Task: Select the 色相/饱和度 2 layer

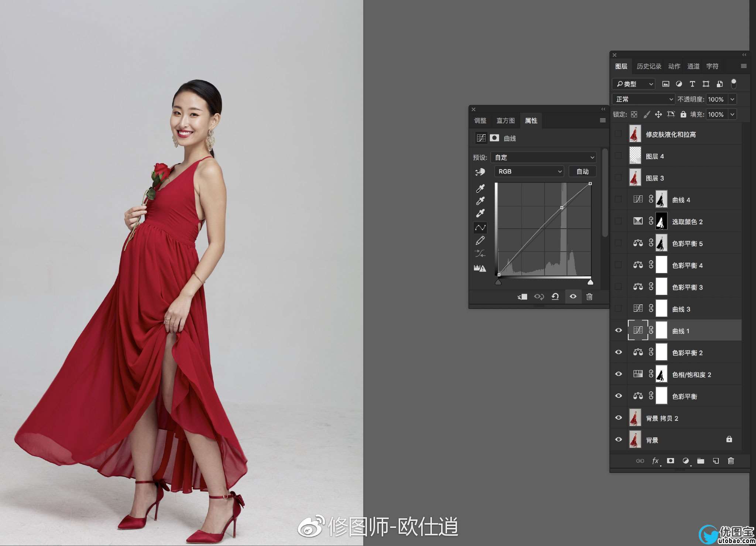Action: (x=691, y=375)
